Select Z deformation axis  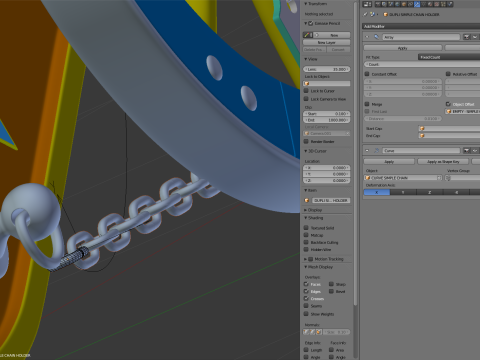click(x=430, y=192)
